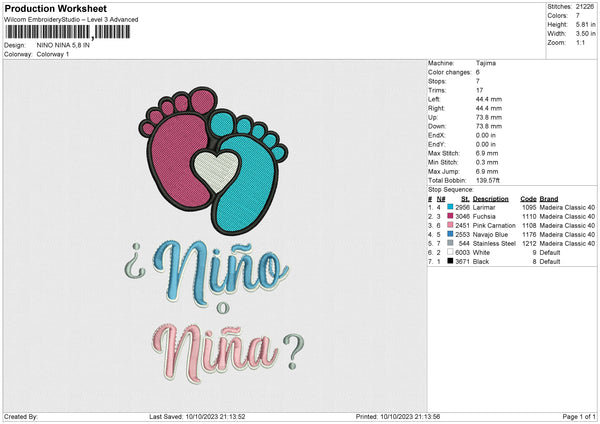
Task: Click the 'St.' column header
Action: (x=465, y=199)
